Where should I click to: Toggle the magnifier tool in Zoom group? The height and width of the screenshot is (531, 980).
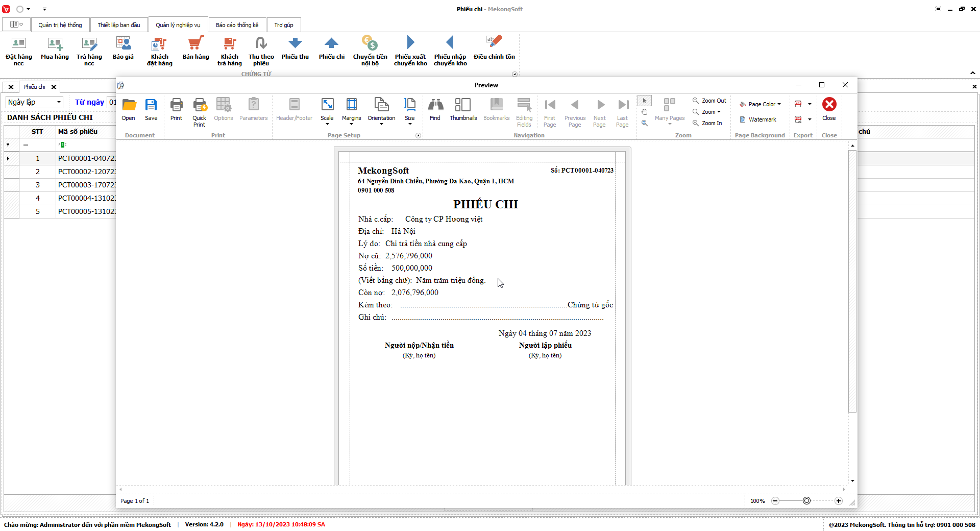coord(645,123)
